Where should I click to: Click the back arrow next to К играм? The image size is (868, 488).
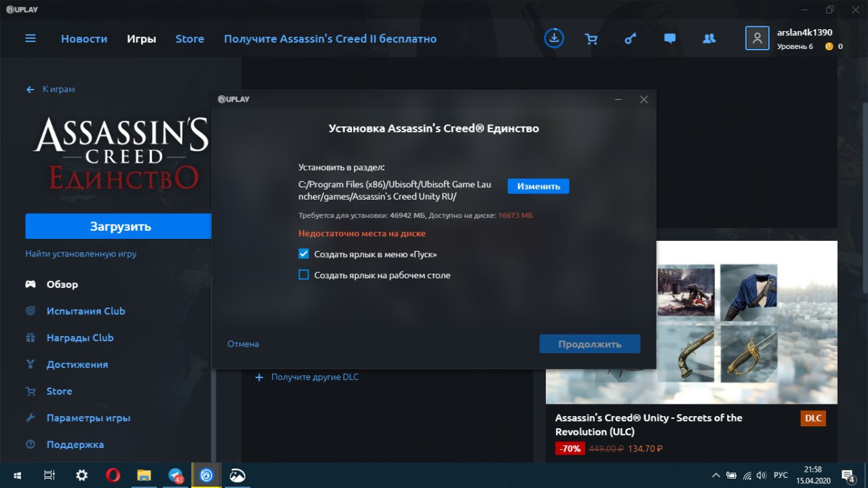click(30, 90)
